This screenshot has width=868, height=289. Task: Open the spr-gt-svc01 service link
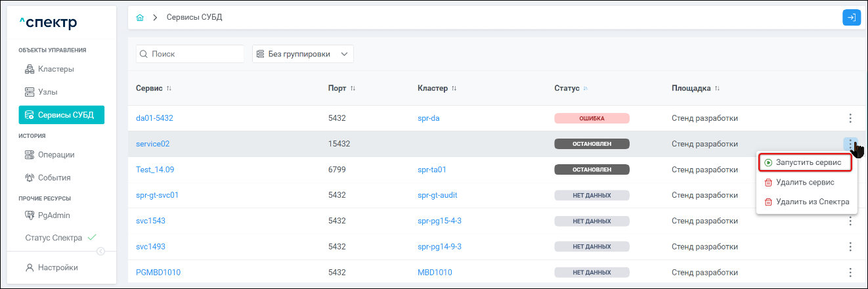(x=157, y=195)
